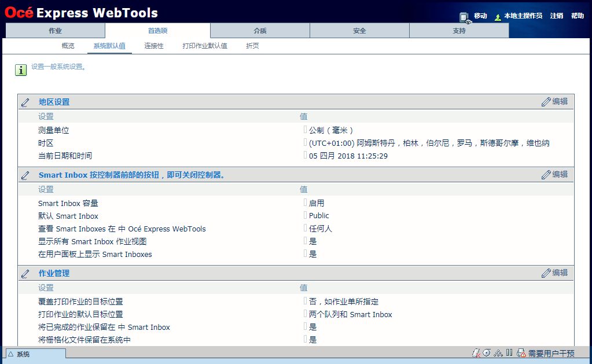Click 在用户面板上显示 Smart Inboxes label
Viewport: 592px width, 364px height.
pos(95,254)
